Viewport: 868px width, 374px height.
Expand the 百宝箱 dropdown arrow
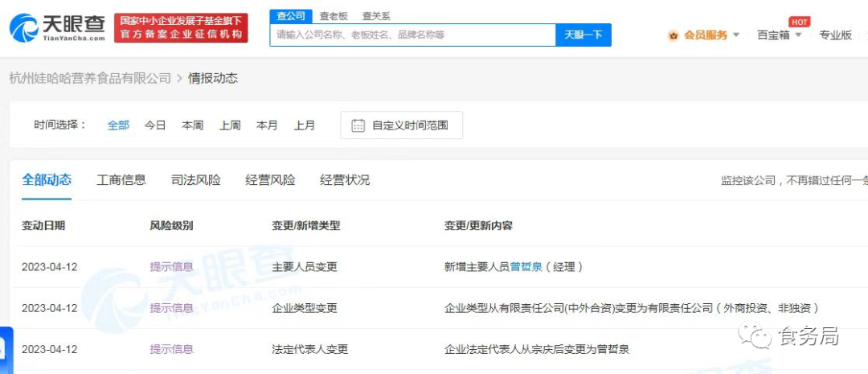(x=798, y=35)
